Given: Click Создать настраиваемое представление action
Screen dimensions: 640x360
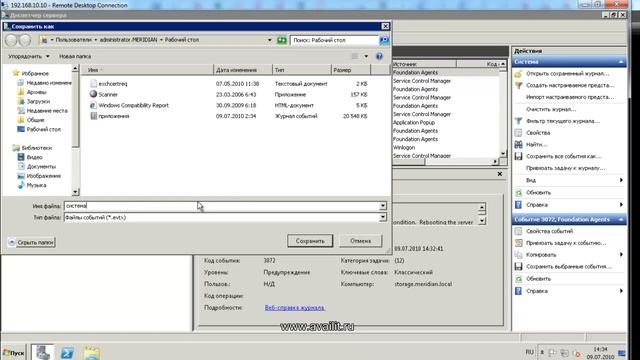Looking at the screenshot, I should click(570, 85).
